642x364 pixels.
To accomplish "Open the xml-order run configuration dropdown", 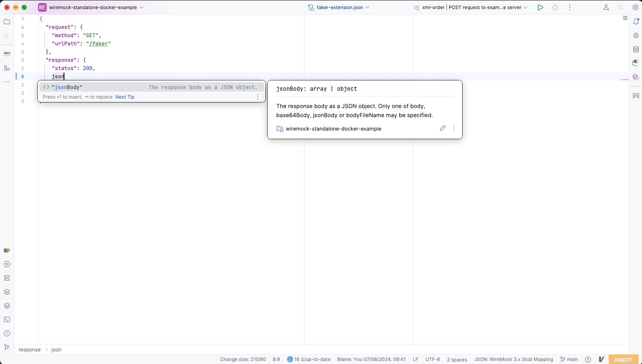I will click(x=470, y=7).
